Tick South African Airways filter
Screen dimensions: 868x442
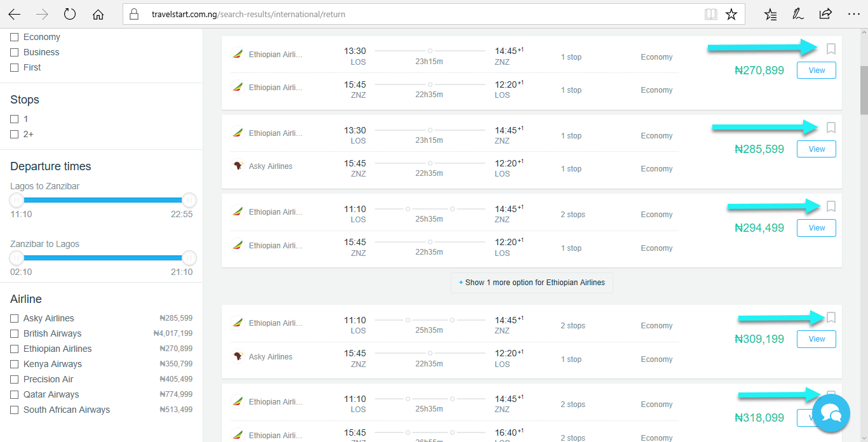(x=15, y=410)
